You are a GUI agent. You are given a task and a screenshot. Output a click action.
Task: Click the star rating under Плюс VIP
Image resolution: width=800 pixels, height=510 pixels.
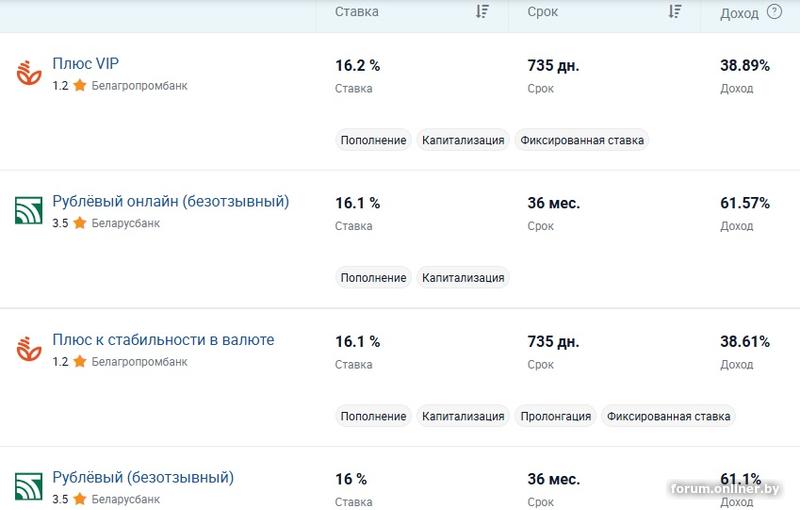pos(79,86)
